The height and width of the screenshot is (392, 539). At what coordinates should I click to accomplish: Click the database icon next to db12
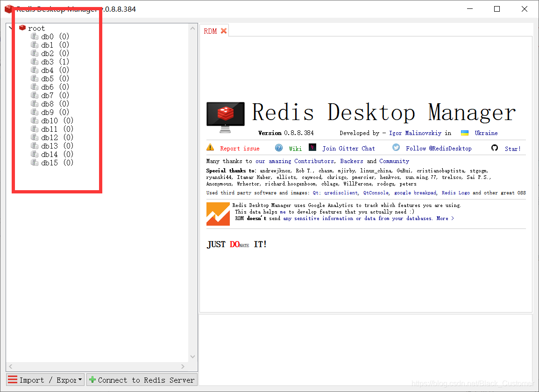(35, 137)
